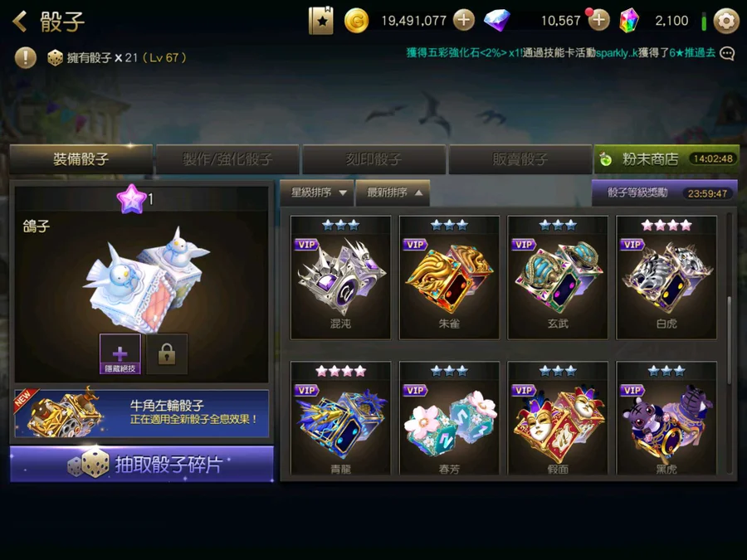Tap the 抽取骰子碎片 draw button
The height and width of the screenshot is (560, 747).
(142, 464)
